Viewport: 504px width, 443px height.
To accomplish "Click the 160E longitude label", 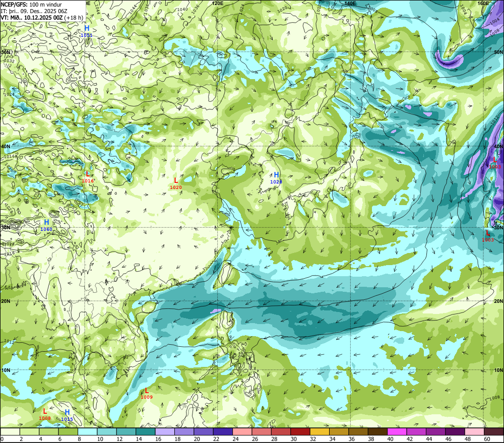I will pyautogui.click(x=483, y=3).
